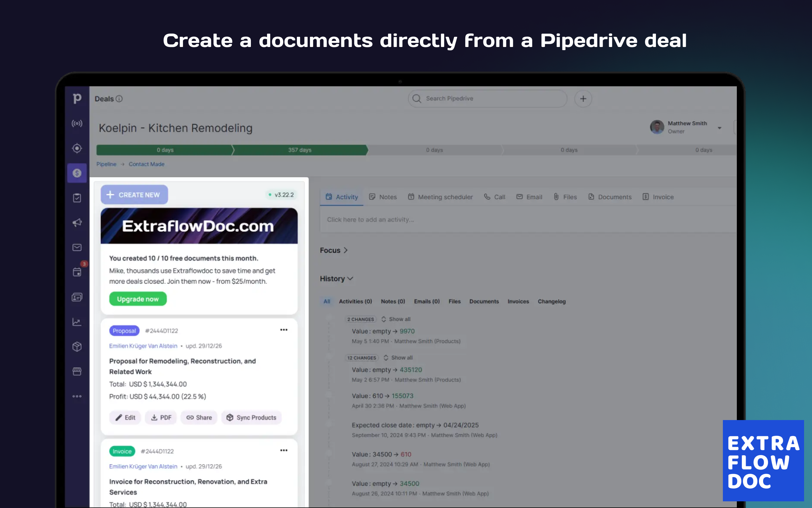812x508 pixels.
Task: Click the quick add plus button
Action: pos(583,99)
